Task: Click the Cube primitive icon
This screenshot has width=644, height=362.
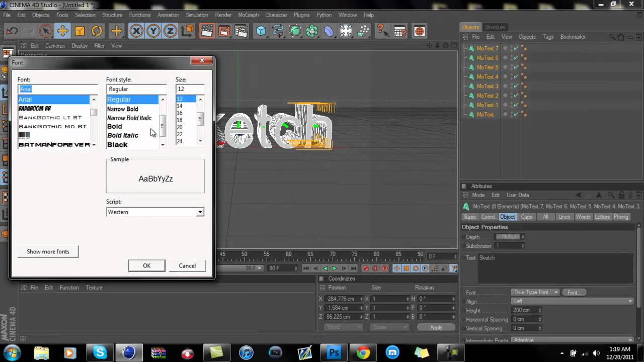Action: tap(261, 31)
